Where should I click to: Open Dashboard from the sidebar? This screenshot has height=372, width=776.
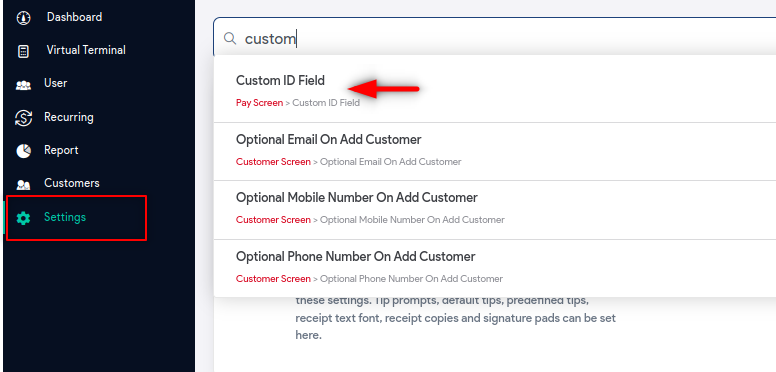click(x=74, y=17)
